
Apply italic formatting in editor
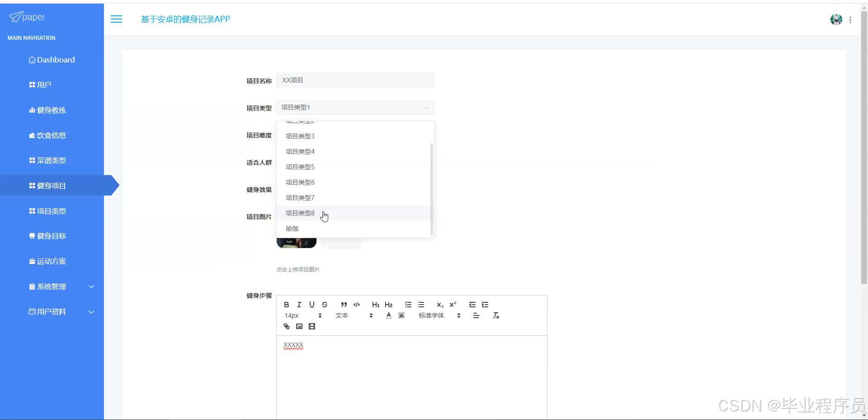[x=299, y=305]
